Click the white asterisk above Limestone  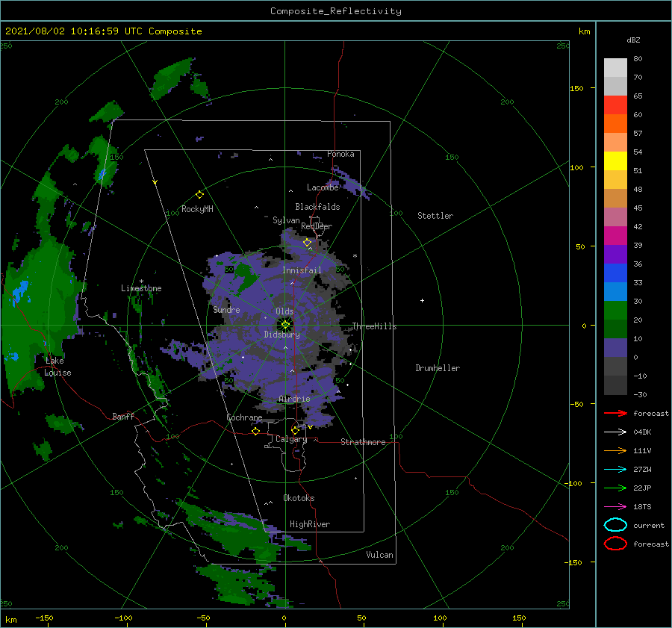coord(141,282)
